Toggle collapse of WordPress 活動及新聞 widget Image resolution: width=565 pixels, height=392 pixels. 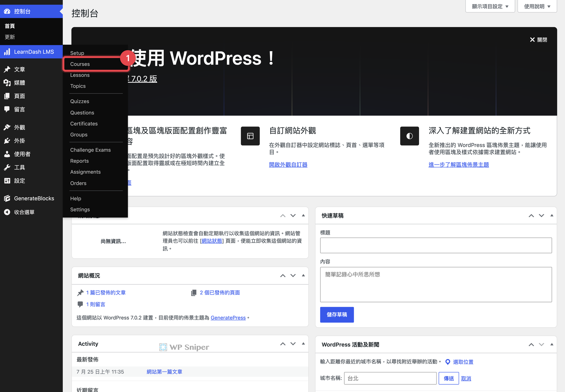(552, 344)
